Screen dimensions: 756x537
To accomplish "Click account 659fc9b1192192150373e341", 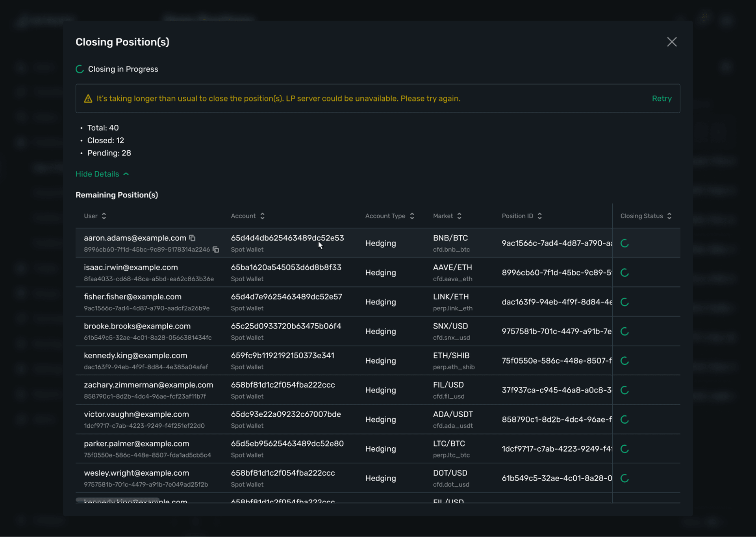I will tap(282, 356).
